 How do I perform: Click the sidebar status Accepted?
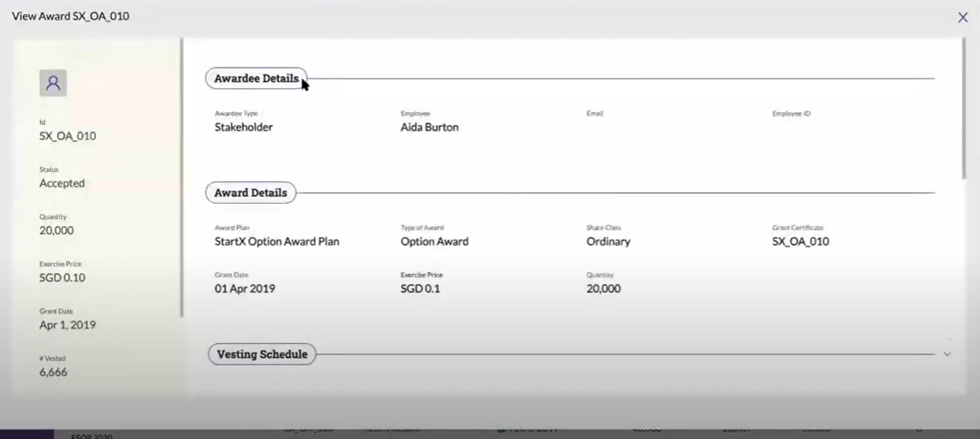coord(62,184)
